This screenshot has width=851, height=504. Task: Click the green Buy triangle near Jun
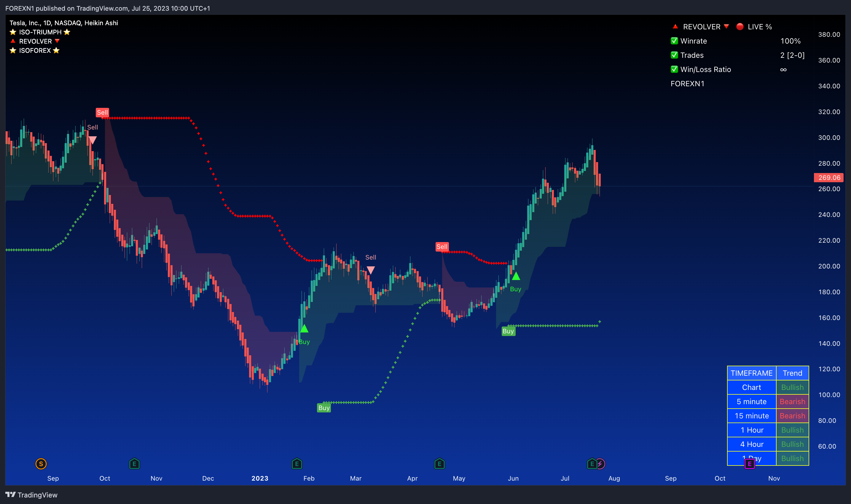tap(516, 276)
